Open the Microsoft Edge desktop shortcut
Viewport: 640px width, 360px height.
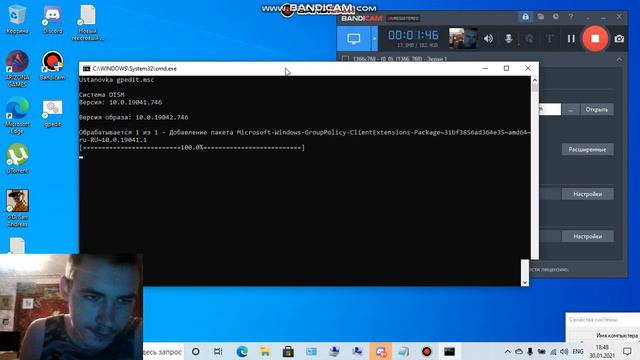click(17, 115)
